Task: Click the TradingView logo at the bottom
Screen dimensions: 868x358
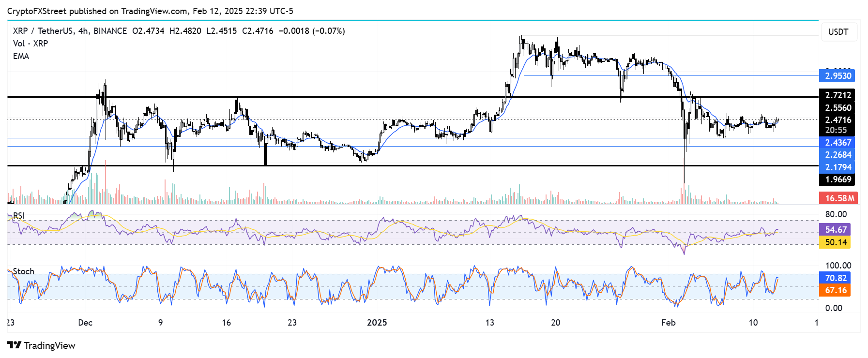Action: click(x=42, y=345)
